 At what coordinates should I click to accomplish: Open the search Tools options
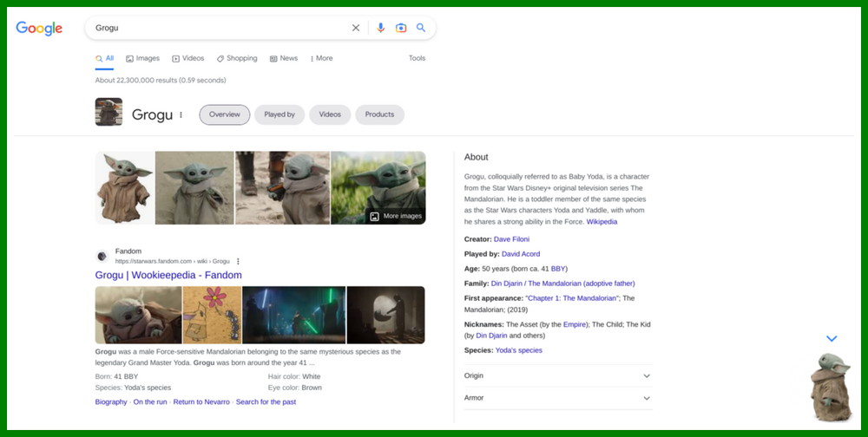[417, 58]
